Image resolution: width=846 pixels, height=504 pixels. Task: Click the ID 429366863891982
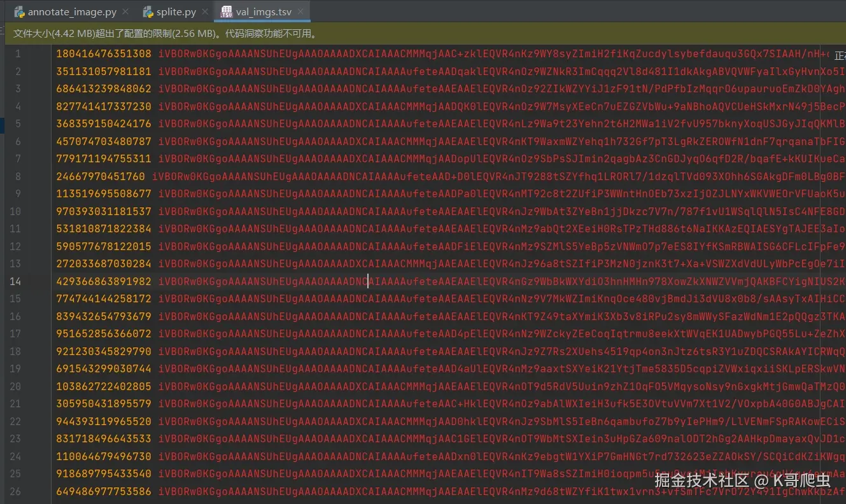tap(104, 281)
